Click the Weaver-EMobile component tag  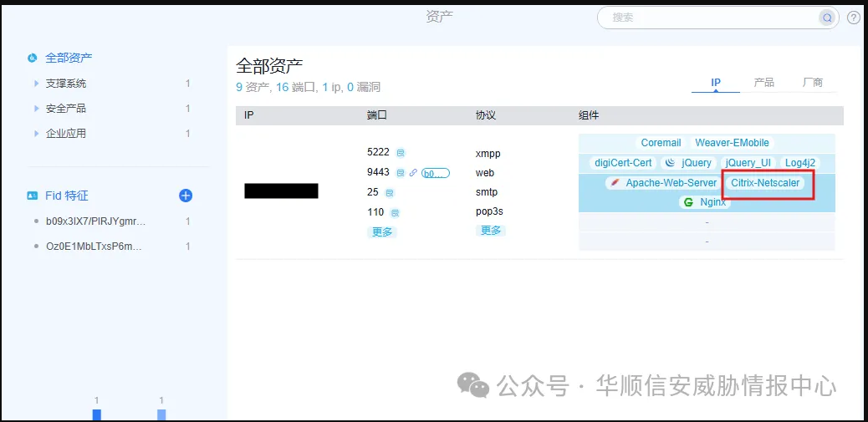pos(732,143)
